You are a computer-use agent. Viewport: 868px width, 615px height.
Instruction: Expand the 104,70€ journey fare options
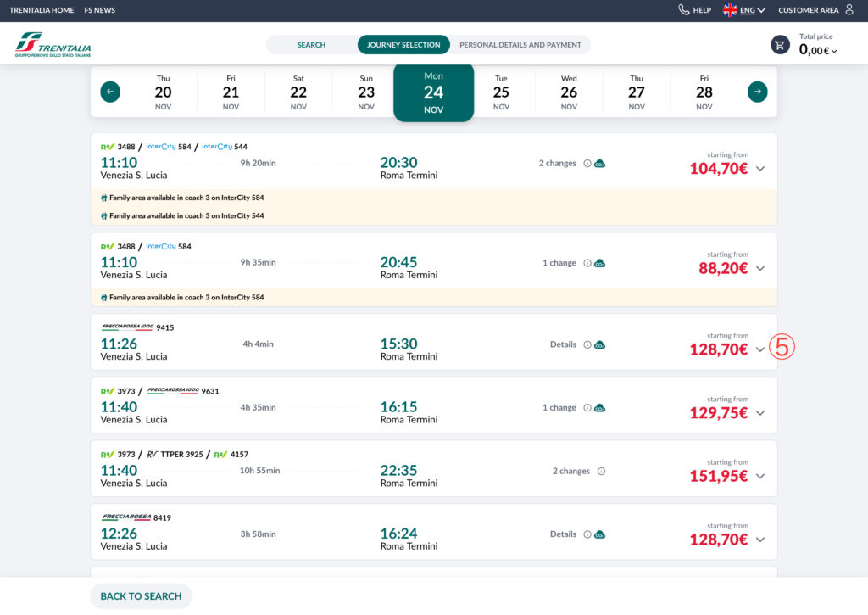(x=760, y=169)
